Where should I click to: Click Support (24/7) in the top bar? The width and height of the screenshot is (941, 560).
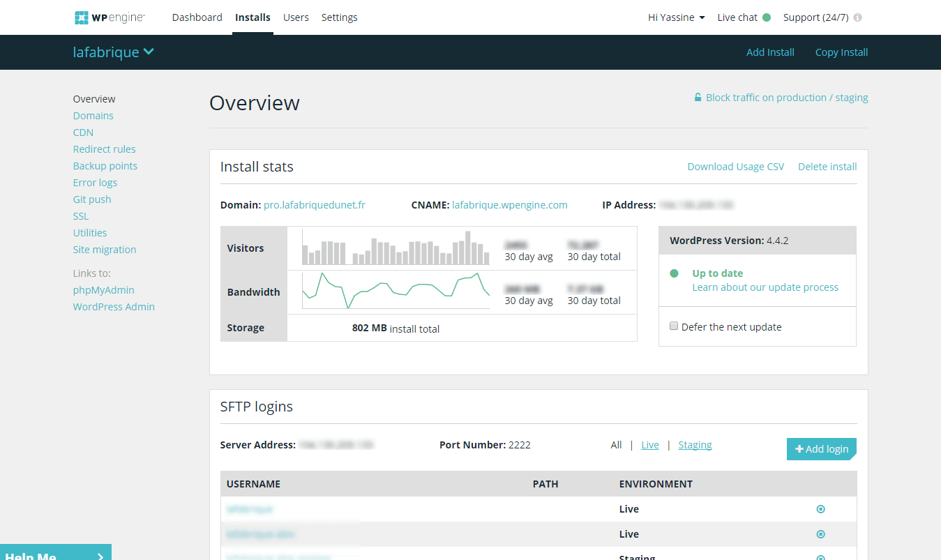pos(816,17)
